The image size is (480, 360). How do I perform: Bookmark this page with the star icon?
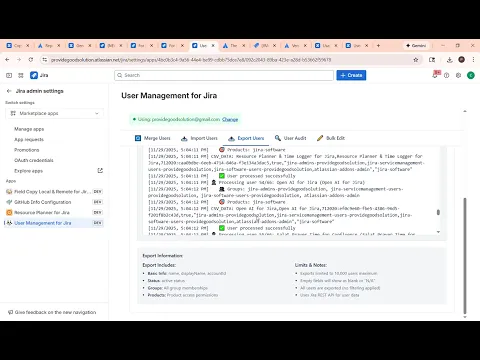[x=416, y=60]
